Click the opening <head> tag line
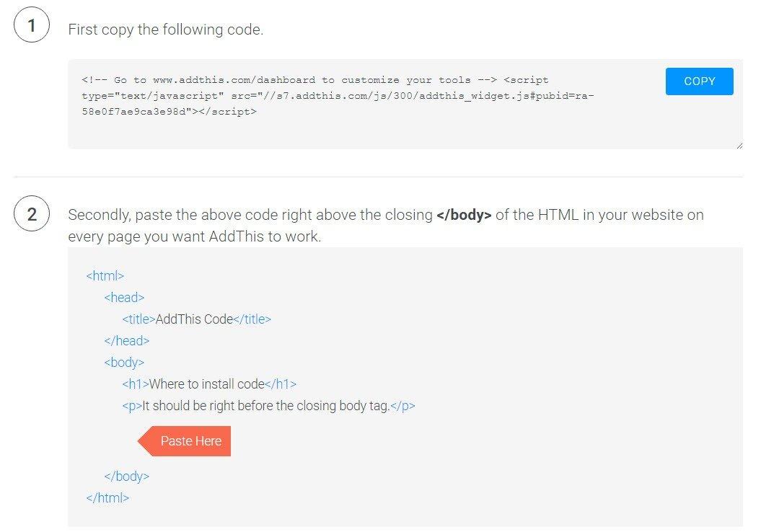The image size is (761, 532). (124, 297)
